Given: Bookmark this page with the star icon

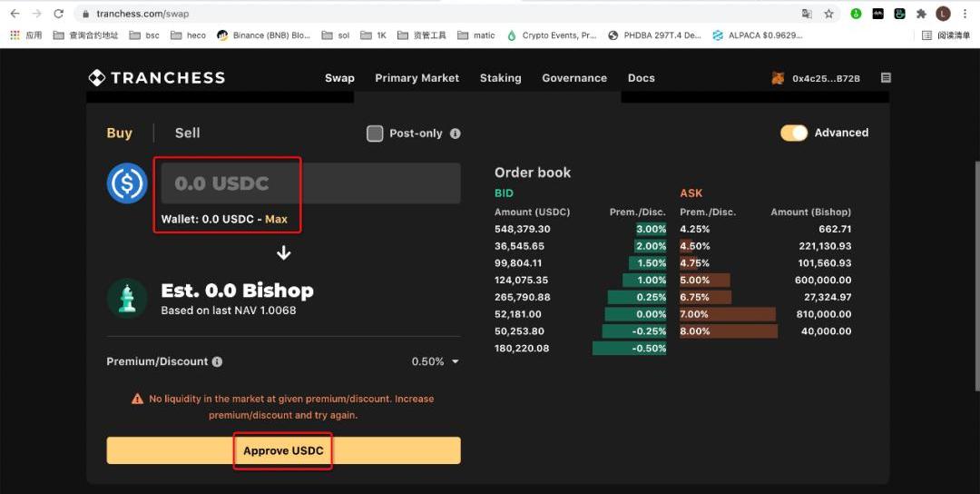Looking at the screenshot, I should [x=828, y=14].
